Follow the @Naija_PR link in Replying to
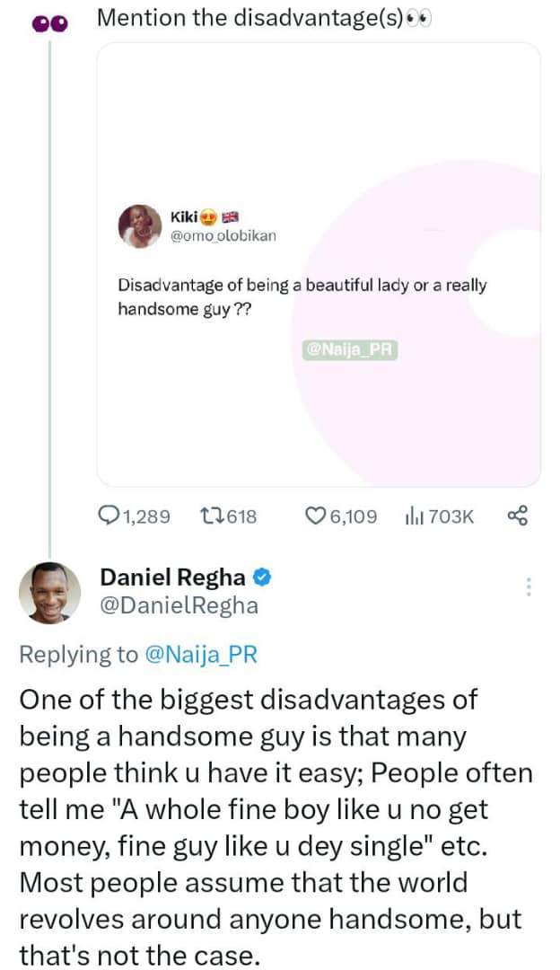Screen dimensions: 560x970 point(201,655)
